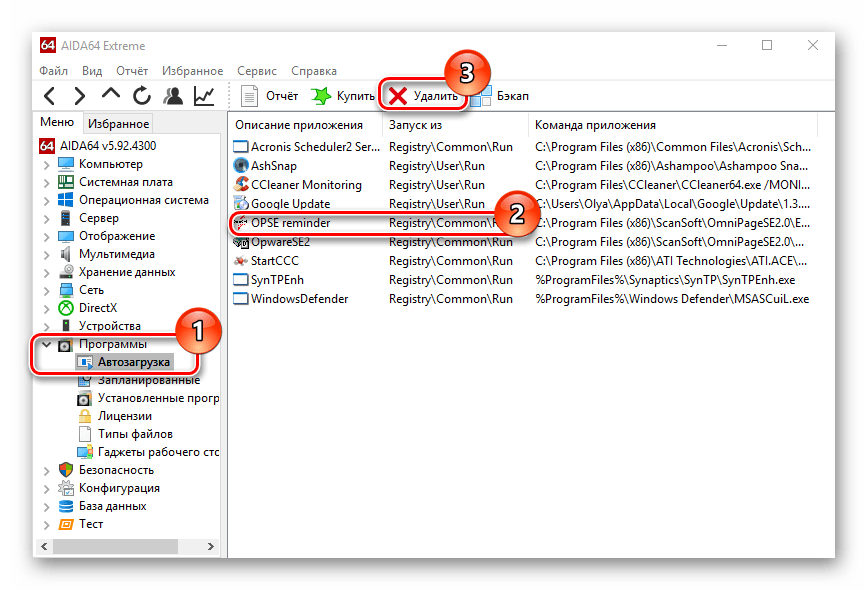Viewport: 867px width, 590px height.
Task: Collapse the Программы tree node
Action: coord(46,344)
